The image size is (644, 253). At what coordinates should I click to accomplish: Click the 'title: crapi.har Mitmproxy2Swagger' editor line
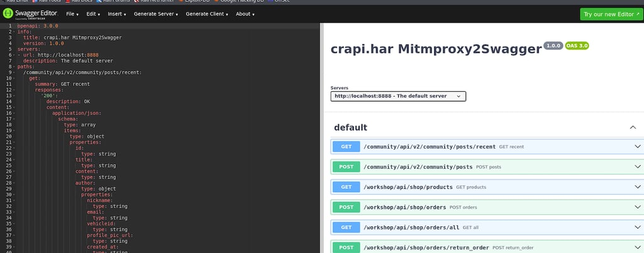(x=72, y=37)
